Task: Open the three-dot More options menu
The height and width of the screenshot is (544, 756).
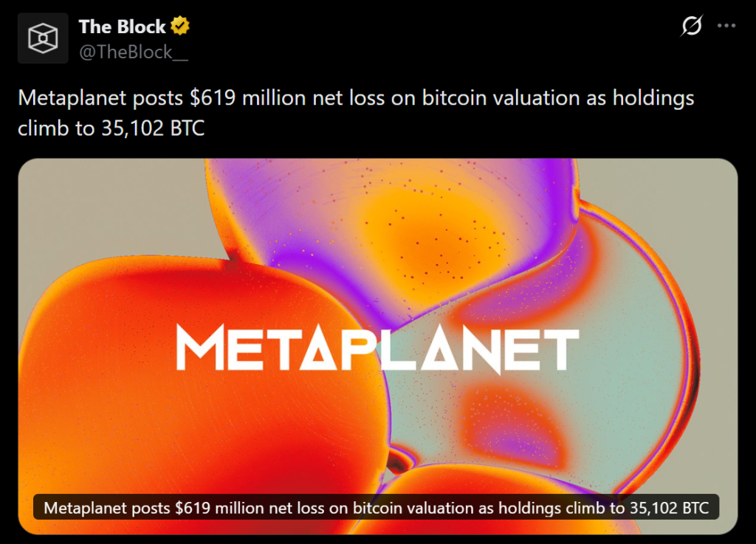Action: [x=726, y=27]
